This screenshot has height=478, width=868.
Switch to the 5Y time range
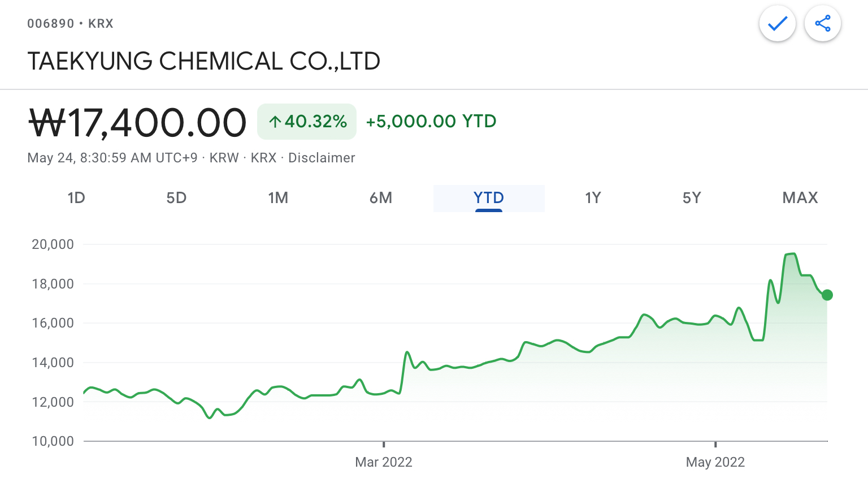click(692, 198)
